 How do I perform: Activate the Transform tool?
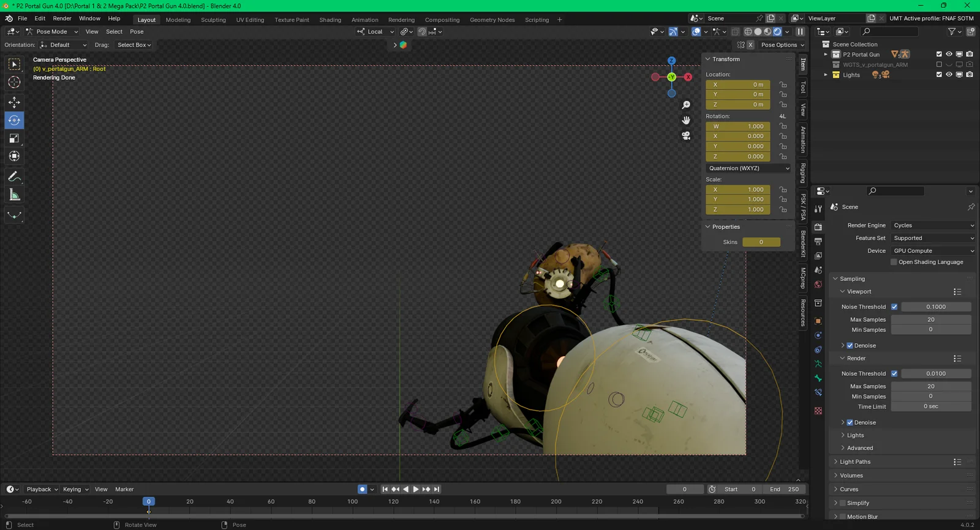pyautogui.click(x=14, y=156)
